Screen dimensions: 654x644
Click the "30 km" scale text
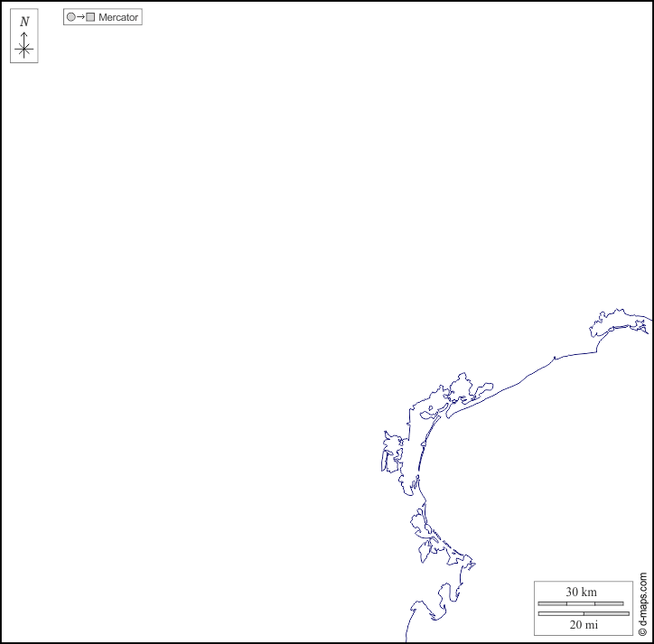(581, 592)
